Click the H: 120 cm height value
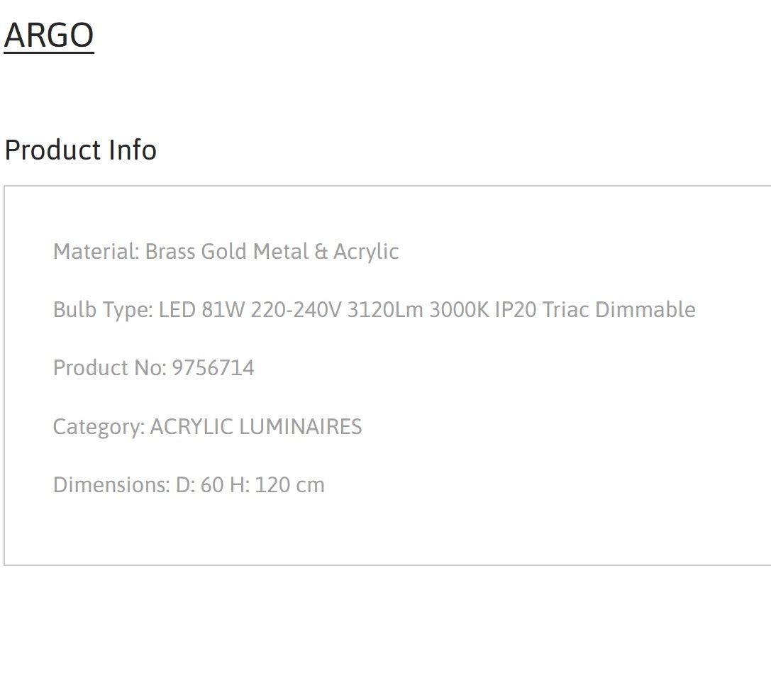 (x=277, y=484)
